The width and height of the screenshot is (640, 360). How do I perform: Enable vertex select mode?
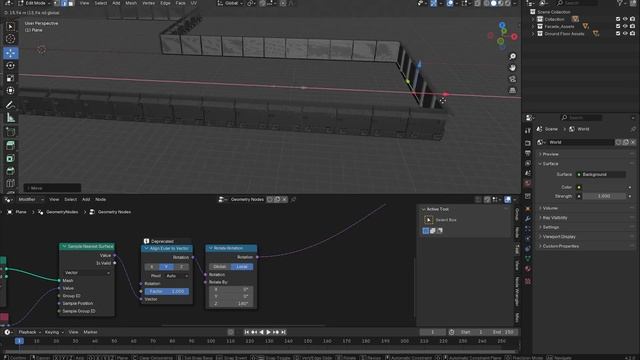[57, 3]
